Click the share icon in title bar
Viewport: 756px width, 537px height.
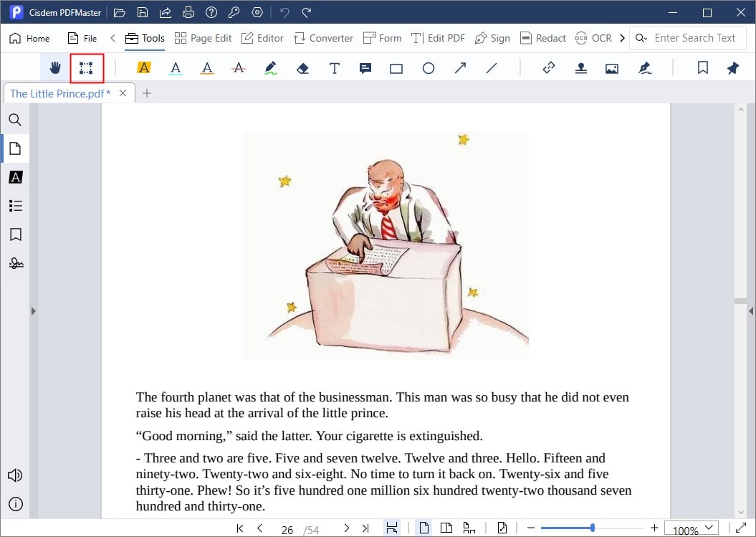[166, 12]
